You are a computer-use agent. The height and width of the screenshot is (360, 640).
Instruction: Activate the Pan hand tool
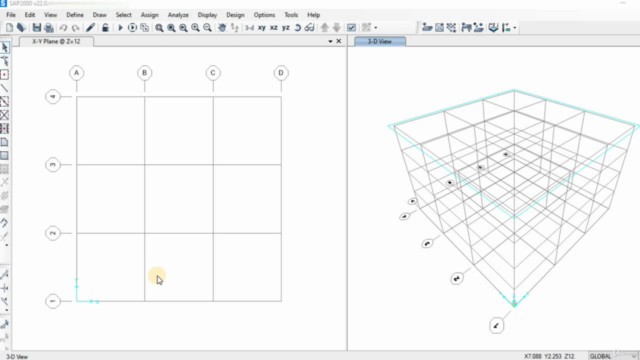(222, 28)
